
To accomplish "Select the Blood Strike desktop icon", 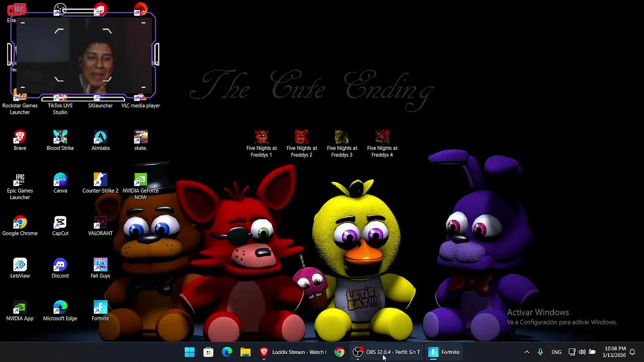I will pos(60,140).
